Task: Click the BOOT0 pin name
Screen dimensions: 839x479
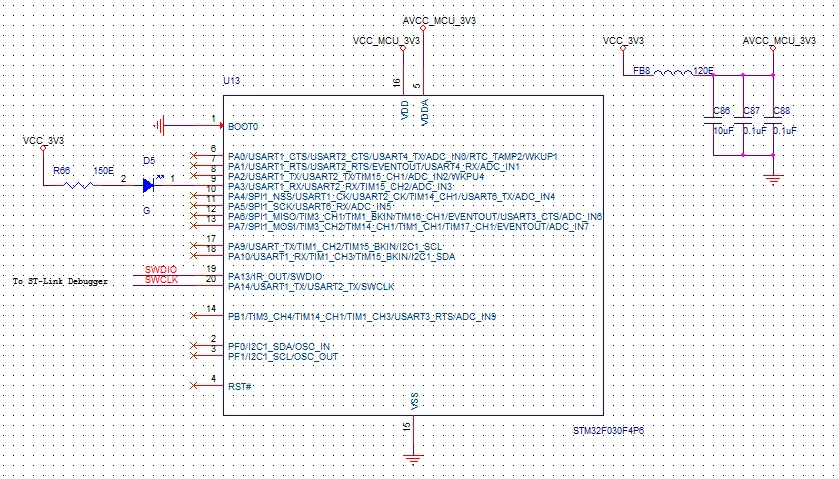Action: pos(243,127)
